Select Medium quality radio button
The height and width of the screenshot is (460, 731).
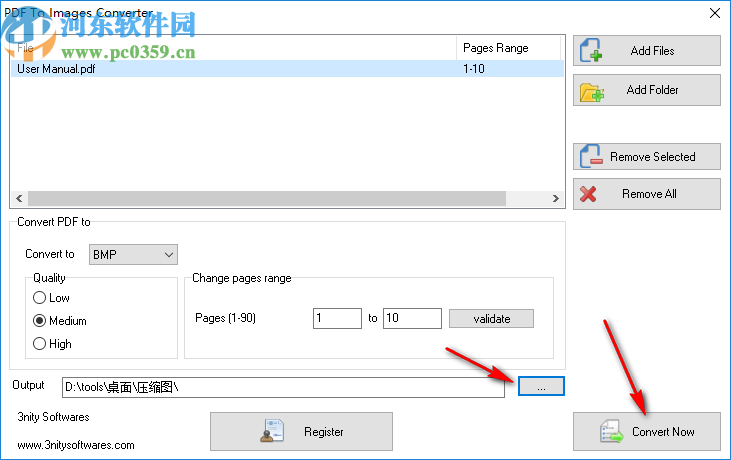[x=40, y=321]
